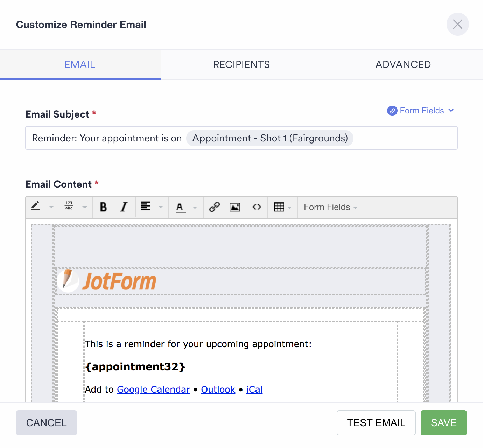Viewport: 483px width, 448px height.
Task: Open the source code view icon
Action: point(257,207)
